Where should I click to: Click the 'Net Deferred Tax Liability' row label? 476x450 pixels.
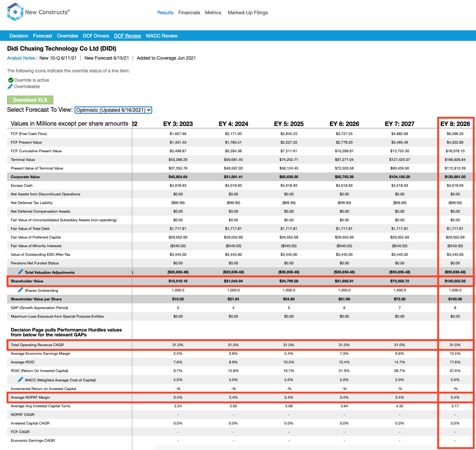32,203
